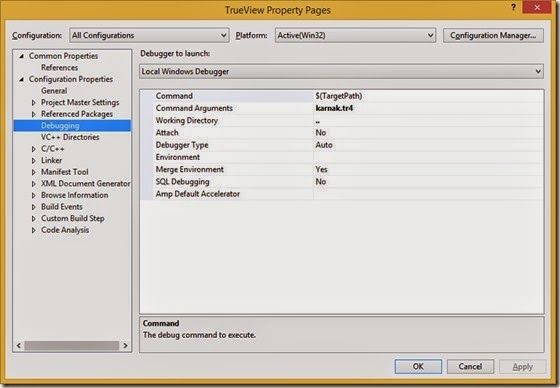The height and width of the screenshot is (388, 560).
Task: Select the Command Arguments property name
Action: (x=194, y=108)
